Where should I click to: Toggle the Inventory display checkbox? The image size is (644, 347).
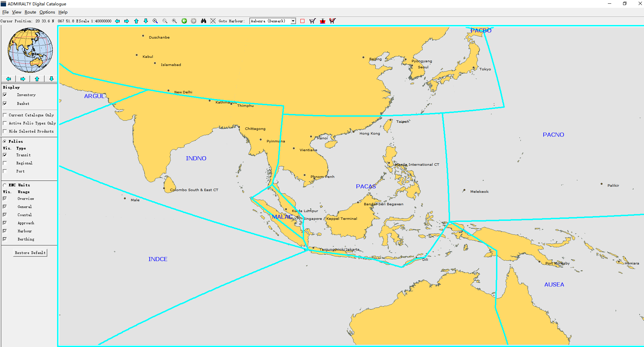(5, 95)
